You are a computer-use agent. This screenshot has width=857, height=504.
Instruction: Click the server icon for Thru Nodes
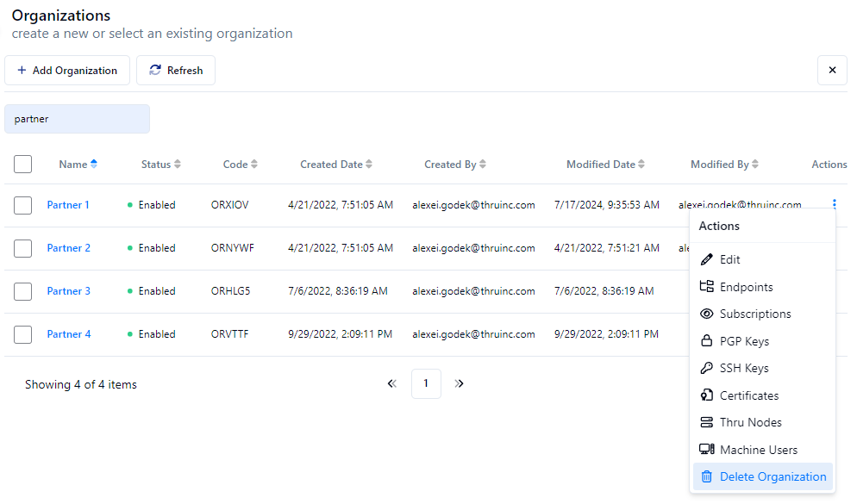point(707,423)
